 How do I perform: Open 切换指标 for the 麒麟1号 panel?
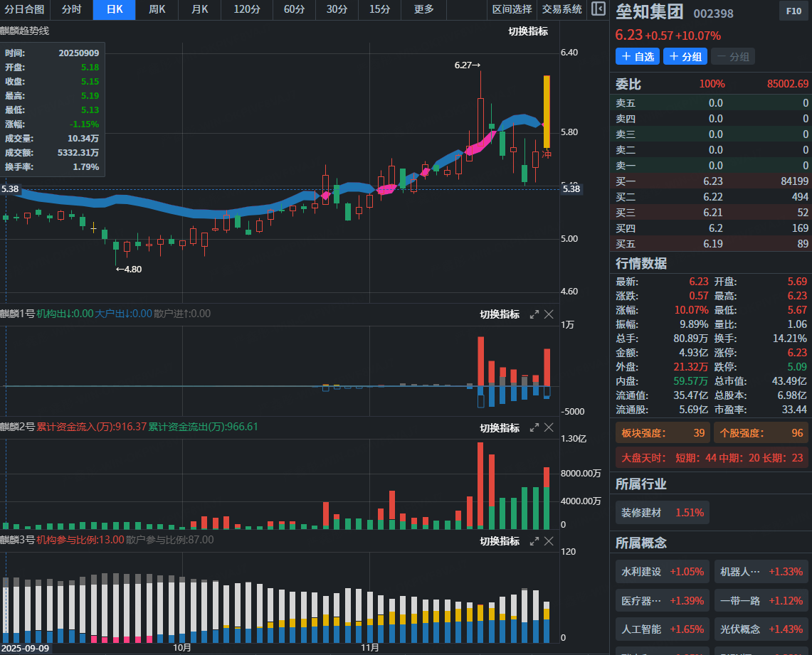tap(500, 314)
